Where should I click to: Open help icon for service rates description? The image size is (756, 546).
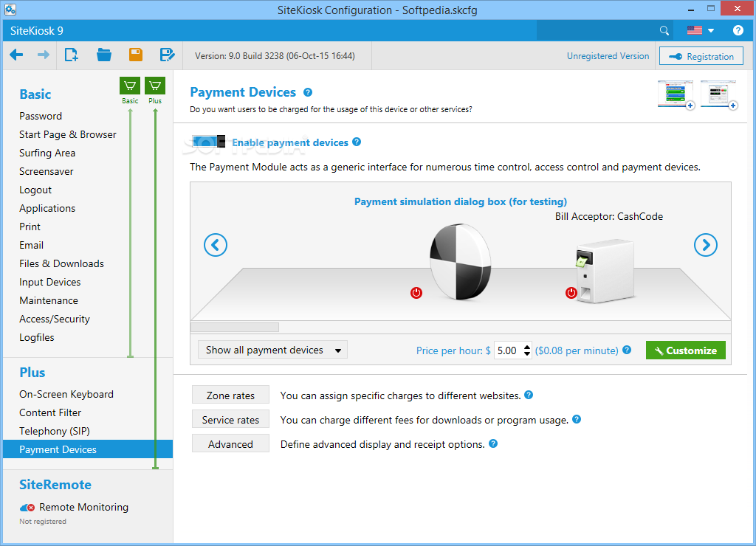click(576, 419)
